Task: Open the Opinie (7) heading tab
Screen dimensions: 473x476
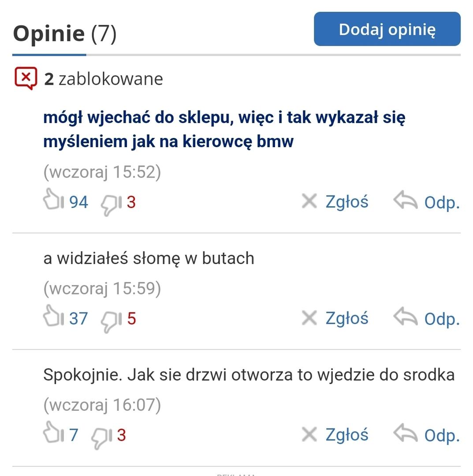Action: pyautogui.click(x=65, y=33)
